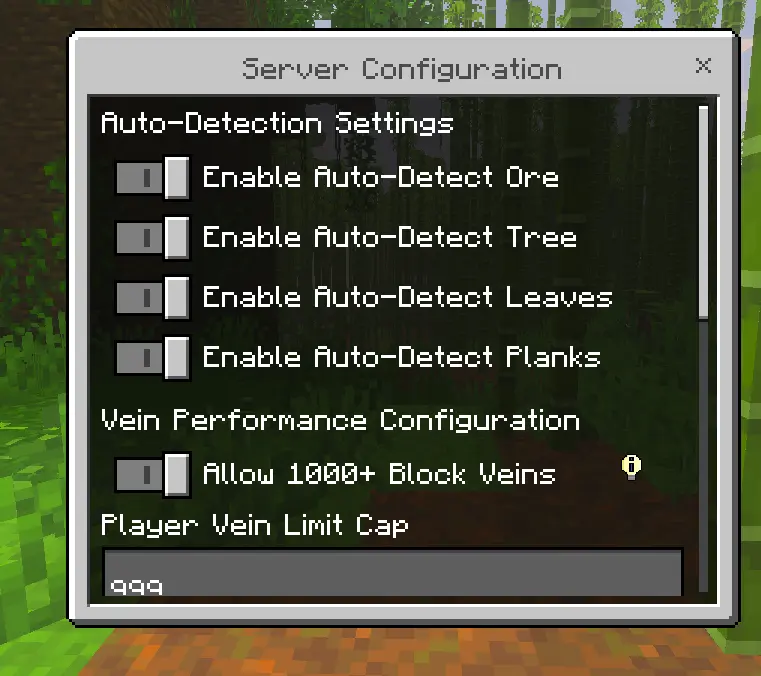
Task: Toggle the Enable Auto-Detect Tree switch
Action: pyautogui.click(x=152, y=238)
